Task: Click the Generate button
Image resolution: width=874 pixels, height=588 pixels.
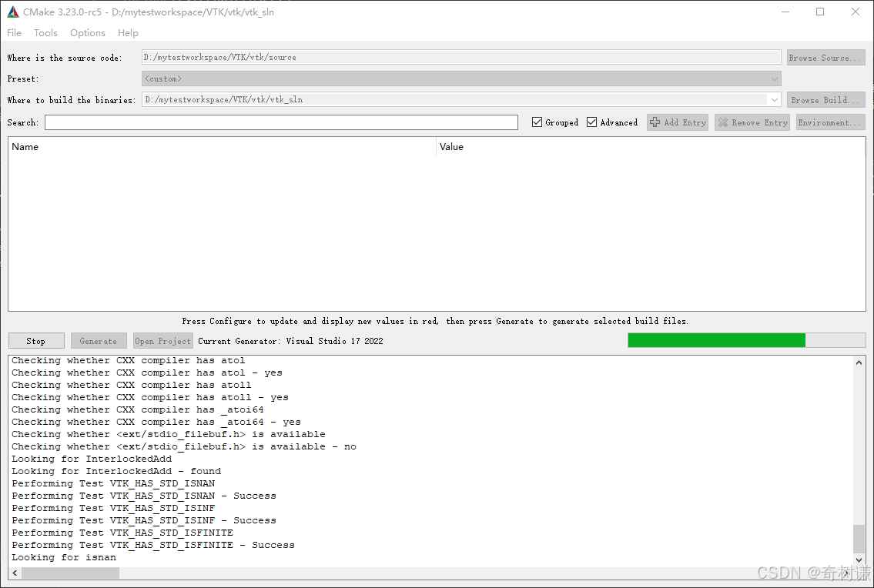Action: click(99, 340)
